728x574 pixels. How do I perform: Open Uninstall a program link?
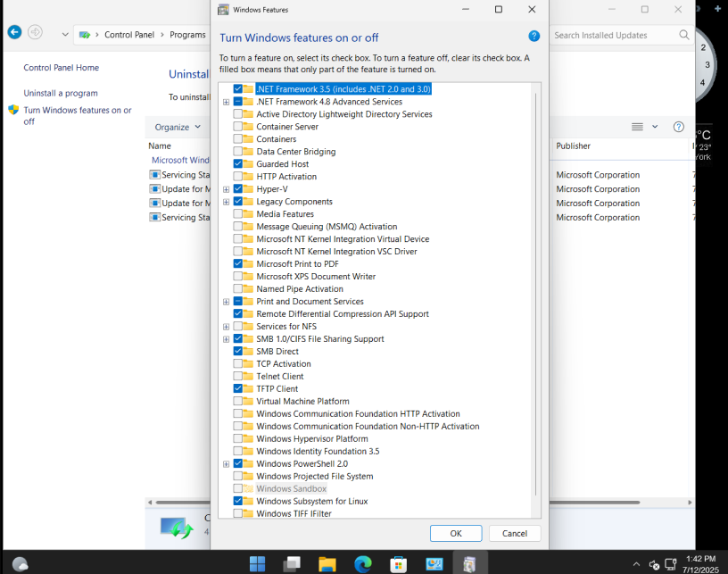point(61,93)
